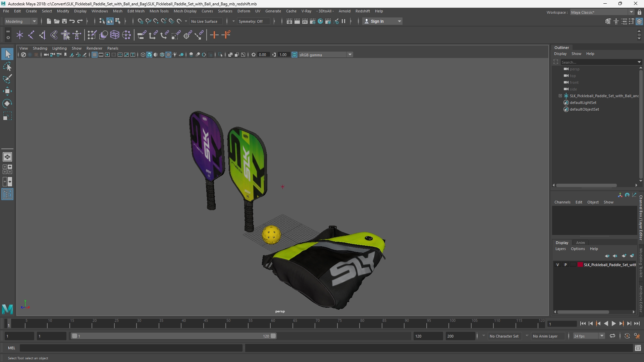The width and height of the screenshot is (644, 362).
Task: Open the Maya Classic workspace dropdown
Action: point(602,12)
